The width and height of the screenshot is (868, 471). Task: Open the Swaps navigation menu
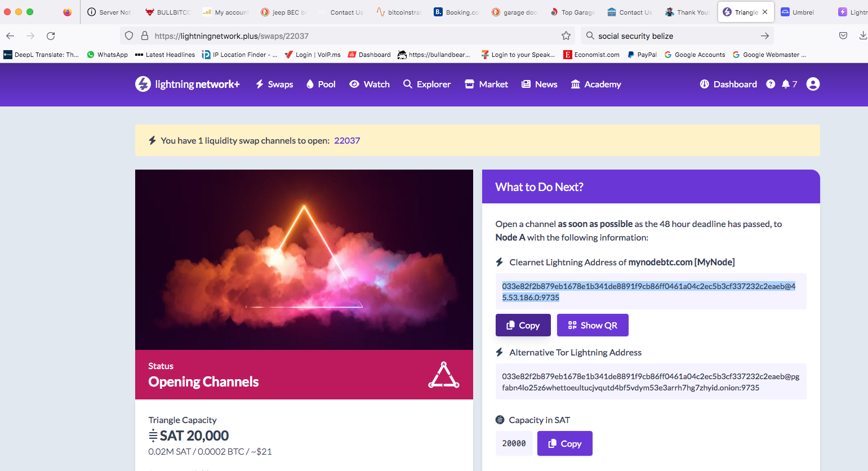[274, 85]
